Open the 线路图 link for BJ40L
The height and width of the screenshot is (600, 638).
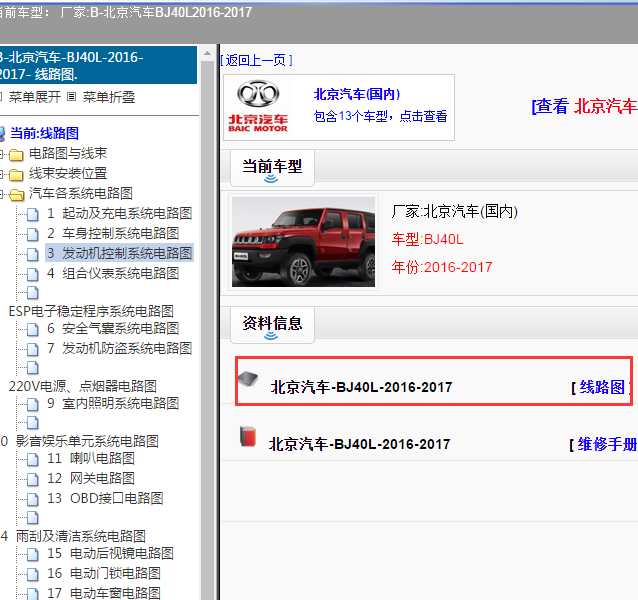[602, 387]
